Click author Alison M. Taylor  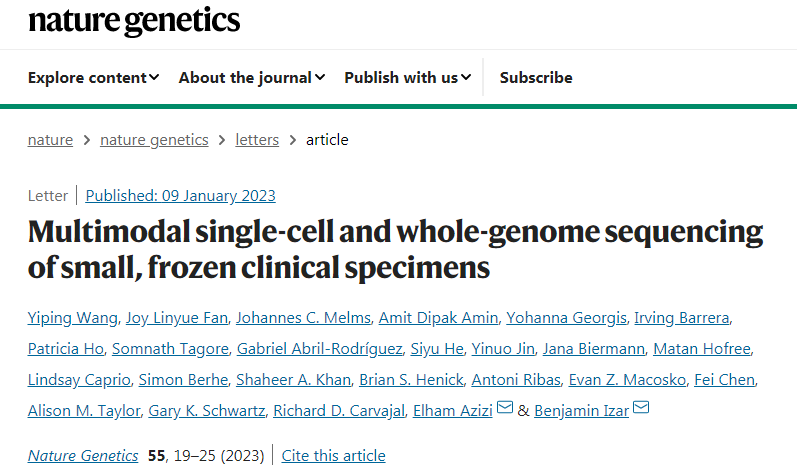(x=84, y=410)
